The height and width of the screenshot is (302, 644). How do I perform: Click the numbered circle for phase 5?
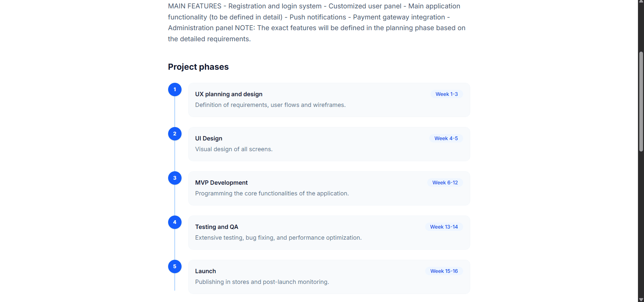[175, 266]
